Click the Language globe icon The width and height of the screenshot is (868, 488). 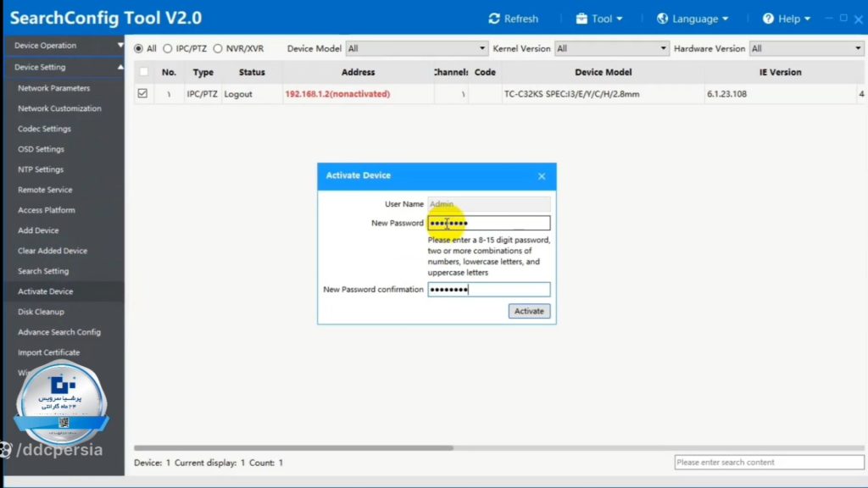(x=662, y=19)
